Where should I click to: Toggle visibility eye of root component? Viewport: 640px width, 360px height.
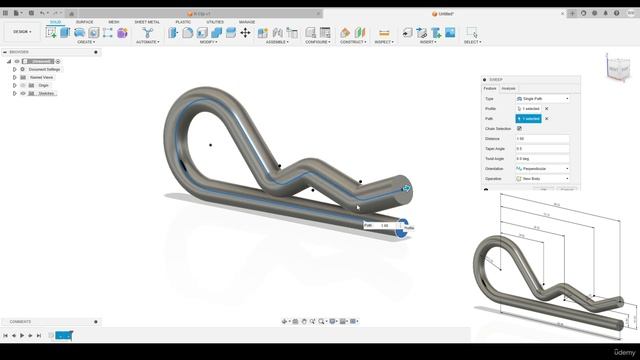pyautogui.click(x=17, y=62)
